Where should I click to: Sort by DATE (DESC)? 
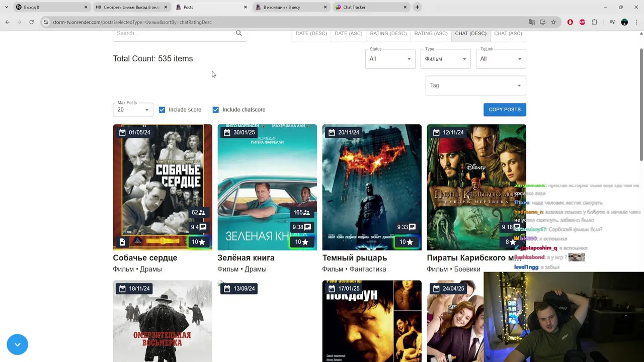311,33
